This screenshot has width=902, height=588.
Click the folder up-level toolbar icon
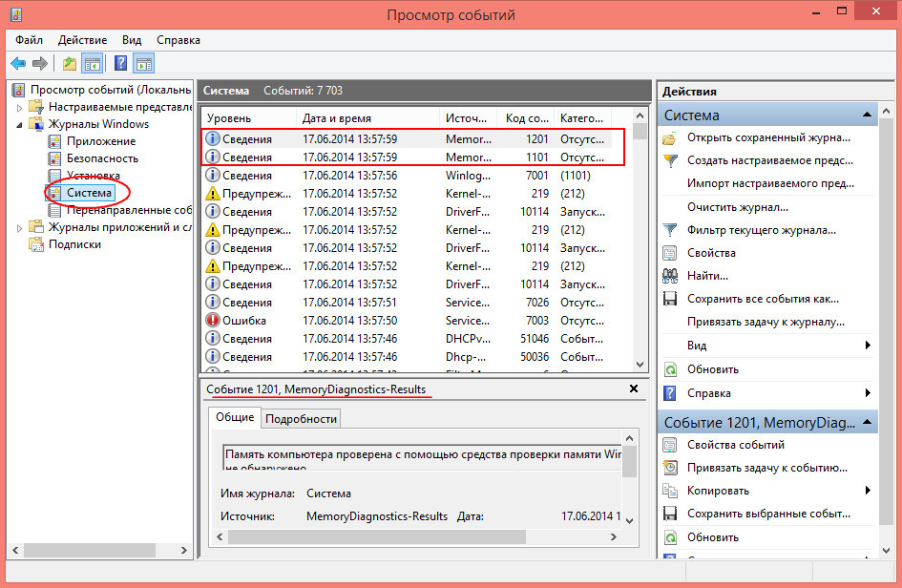pyautogui.click(x=70, y=63)
